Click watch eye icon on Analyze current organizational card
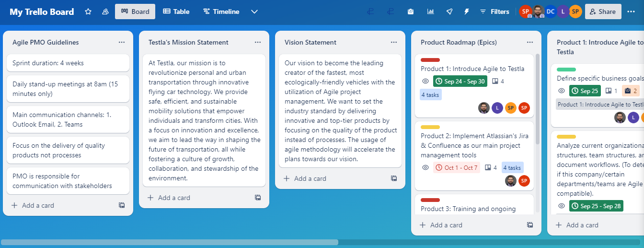This screenshot has height=248, width=644. click(x=562, y=206)
